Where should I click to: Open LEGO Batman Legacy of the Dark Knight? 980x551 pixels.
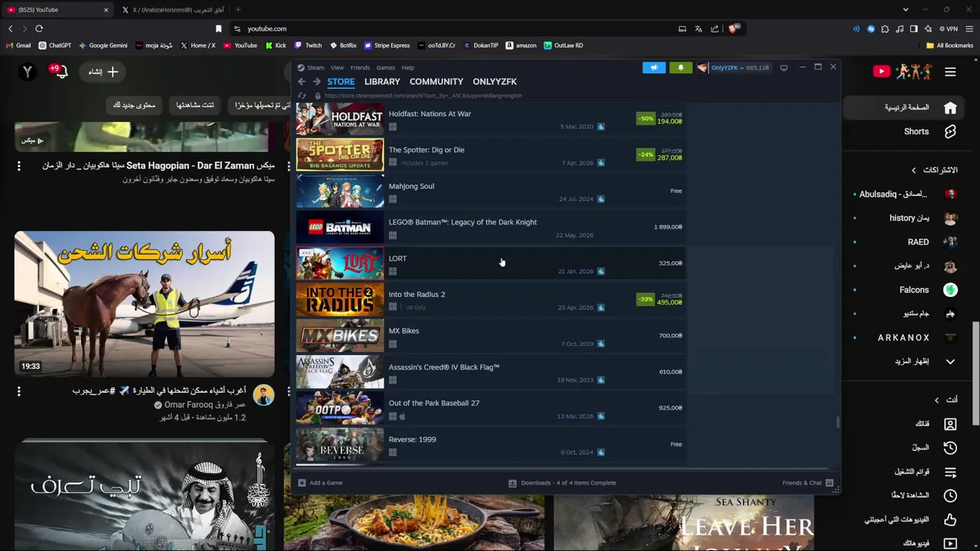[489, 227]
